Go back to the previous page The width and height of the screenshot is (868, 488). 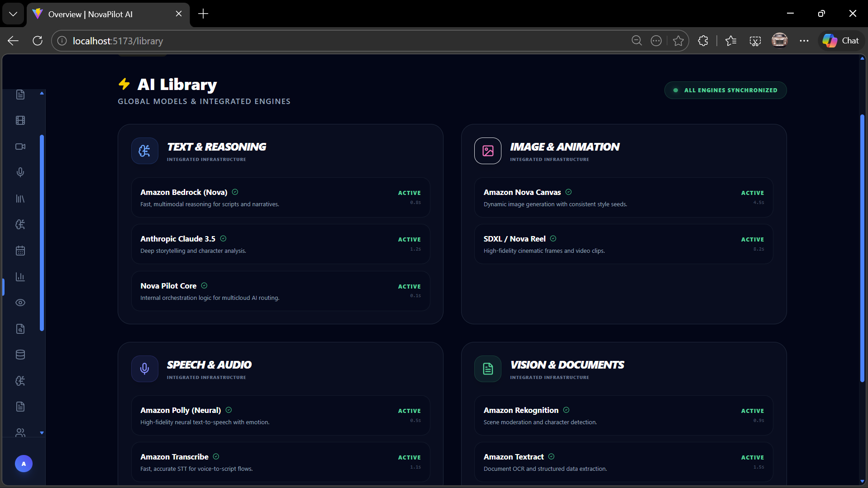(x=13, y=41)
